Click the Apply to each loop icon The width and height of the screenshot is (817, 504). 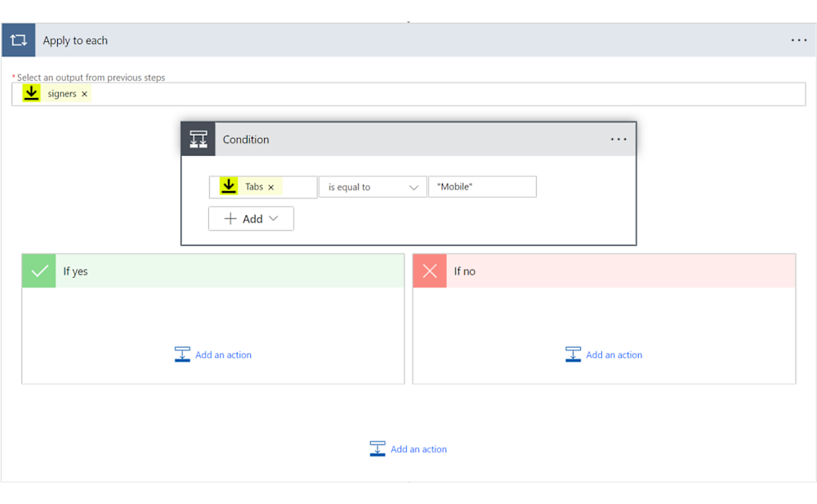[x=19, y=40]
